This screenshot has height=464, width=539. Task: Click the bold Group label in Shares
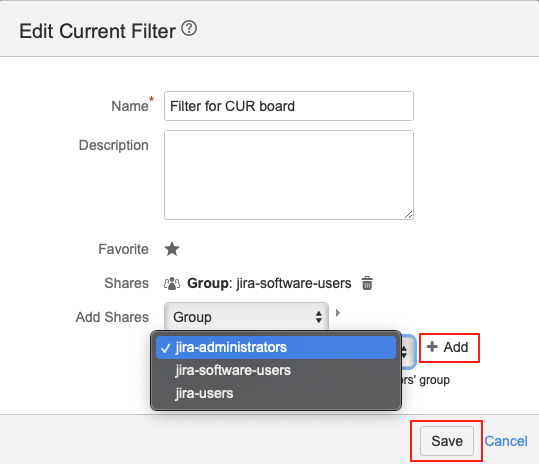tap(207, 284)
